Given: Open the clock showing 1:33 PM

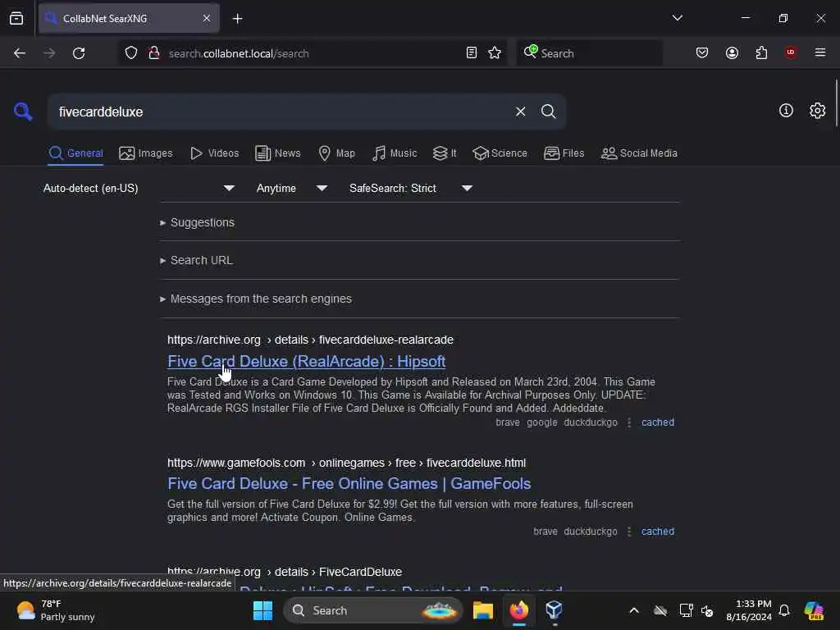Looking at the screenshot, I should click(x=749, y=610).
